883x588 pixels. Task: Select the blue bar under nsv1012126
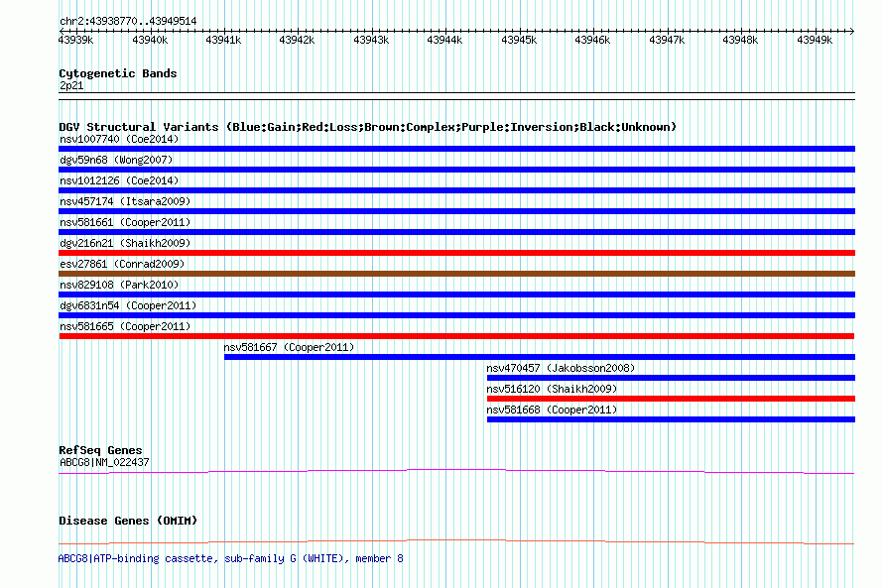(x=456, y=190)
